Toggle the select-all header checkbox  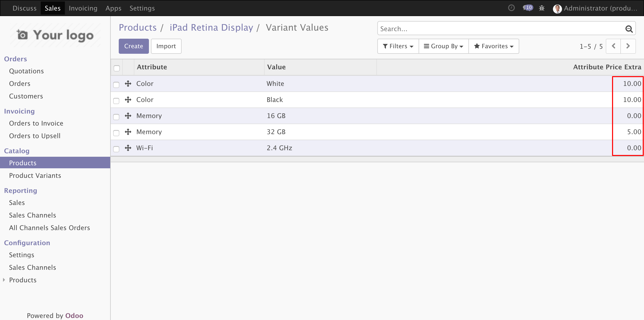pyautogui.click(x=117, y=68)
